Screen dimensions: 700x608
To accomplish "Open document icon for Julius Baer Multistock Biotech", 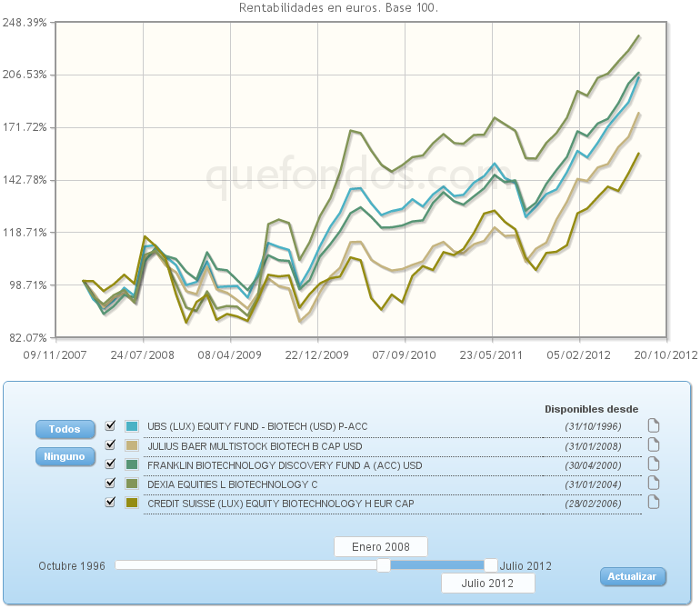I will click(653, 445).
